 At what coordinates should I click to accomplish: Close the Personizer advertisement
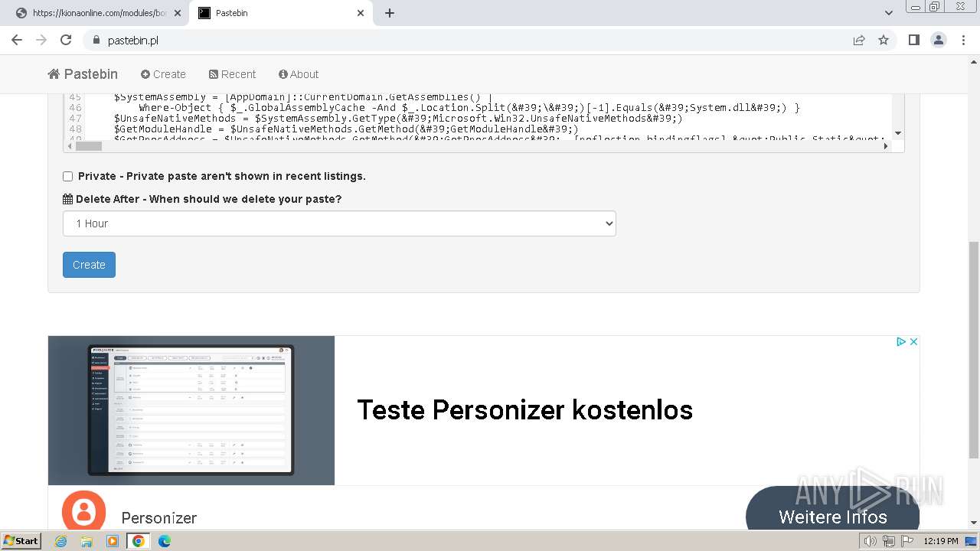click(913, 342)
